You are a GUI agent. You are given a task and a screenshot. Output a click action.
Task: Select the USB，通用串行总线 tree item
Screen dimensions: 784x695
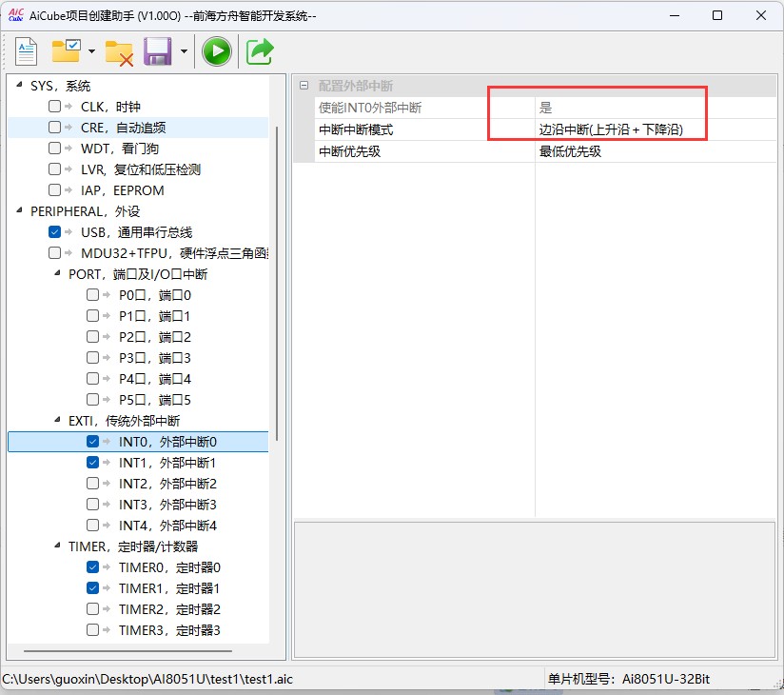pyautogui.click(x=136, y=232)
